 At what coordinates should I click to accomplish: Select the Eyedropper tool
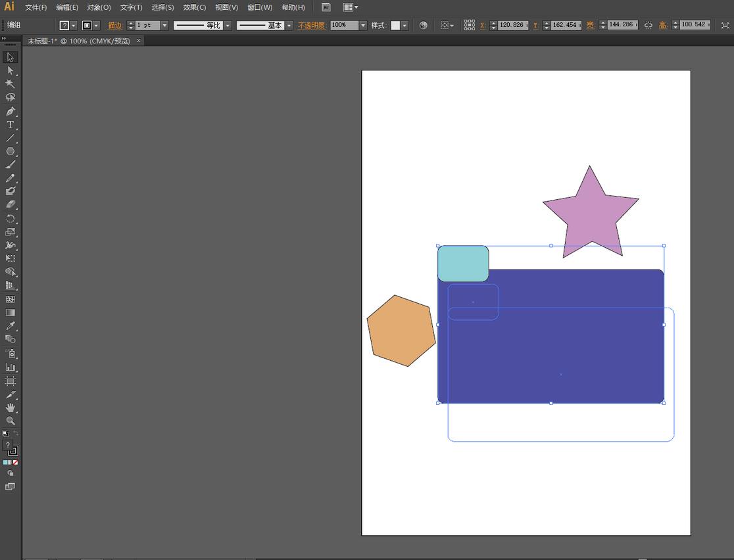pos(11,326)
